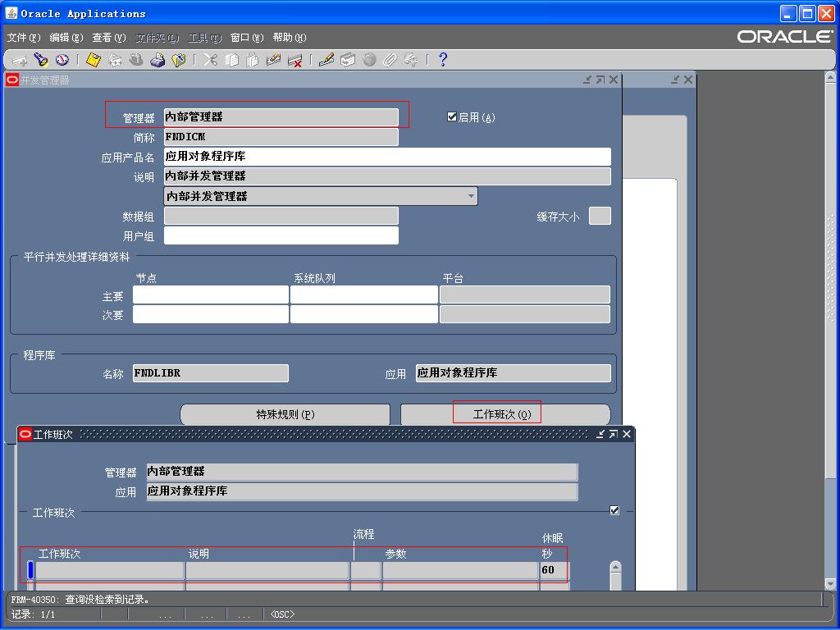Click the main window scrollbar up arrow
Viewport: 840px width, 630px height.
pos(830,78)
